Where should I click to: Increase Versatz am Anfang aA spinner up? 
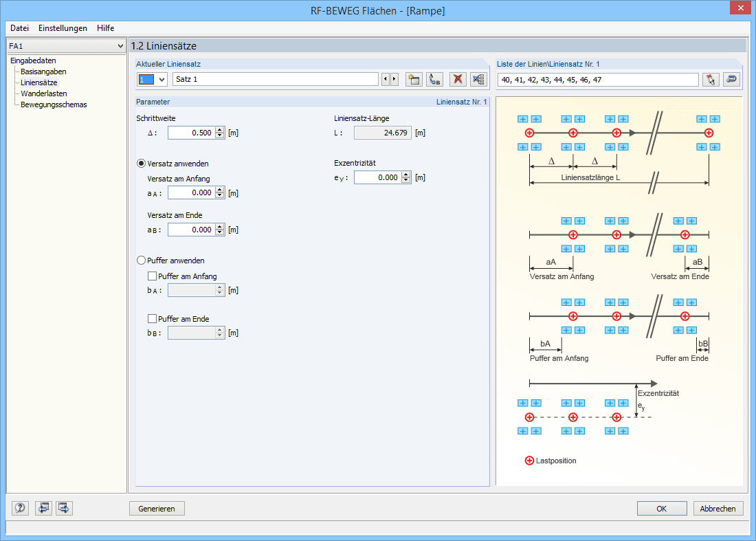[x=220, y=190]
